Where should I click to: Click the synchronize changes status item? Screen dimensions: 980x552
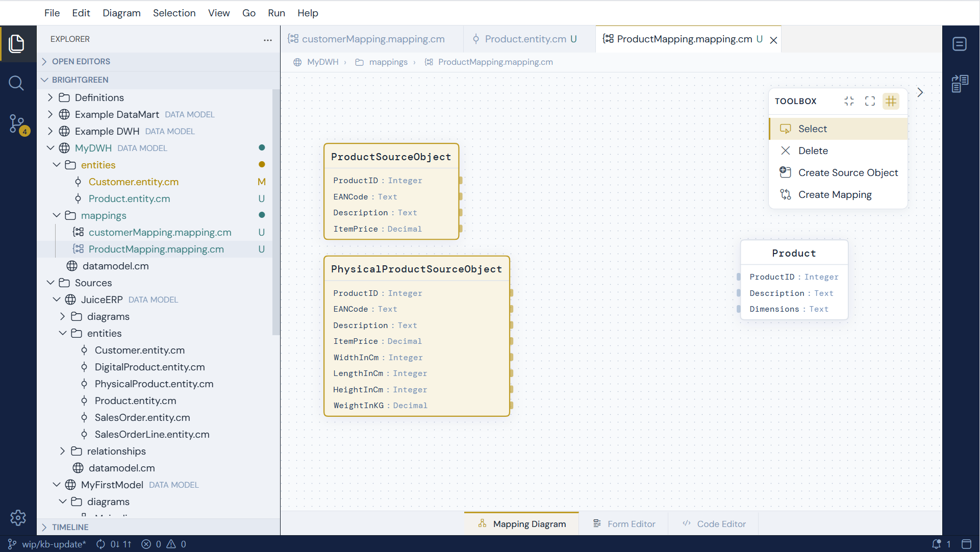[114, 544]
